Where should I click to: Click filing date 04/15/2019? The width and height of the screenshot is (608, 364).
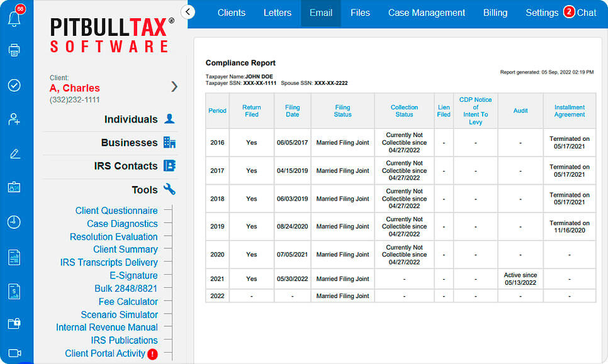(x=293, y=171)
